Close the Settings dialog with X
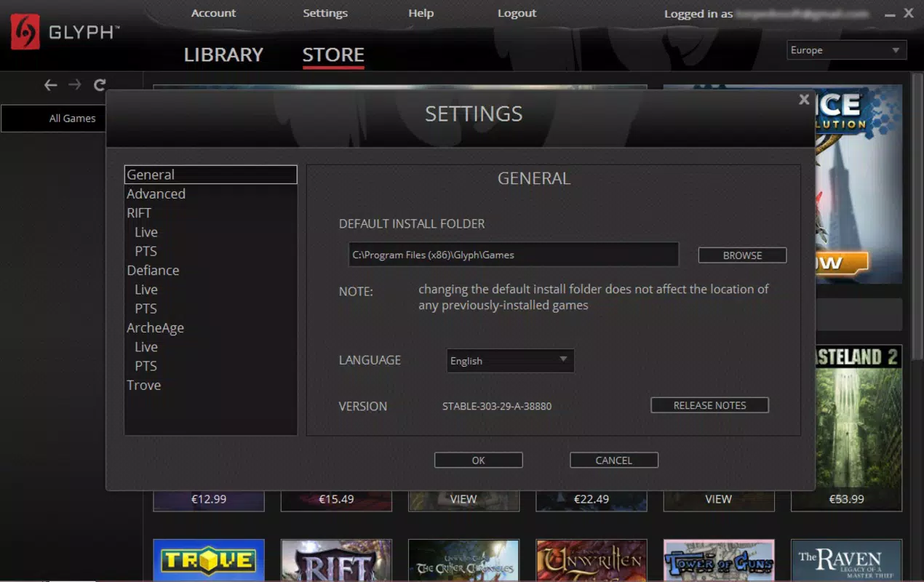Viewport: 924px width, 582px height. 804,100
